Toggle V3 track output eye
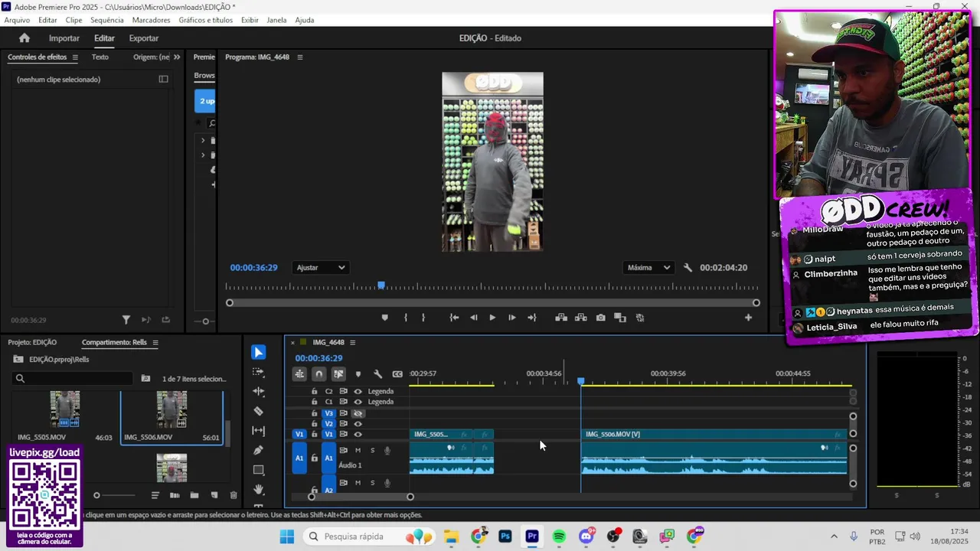The height and width of the screenshot is (551, 980). click(358, 413)
